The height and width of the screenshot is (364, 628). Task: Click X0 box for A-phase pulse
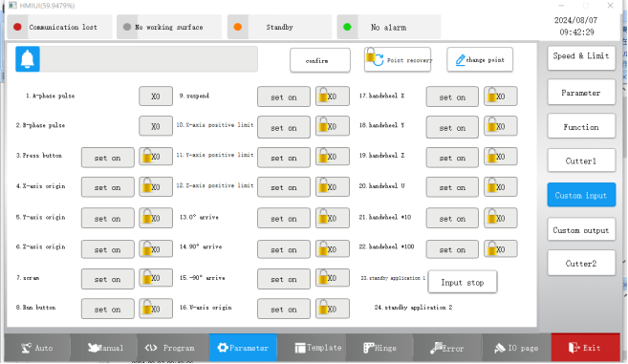pyautogui.click(x=156, y=96)
